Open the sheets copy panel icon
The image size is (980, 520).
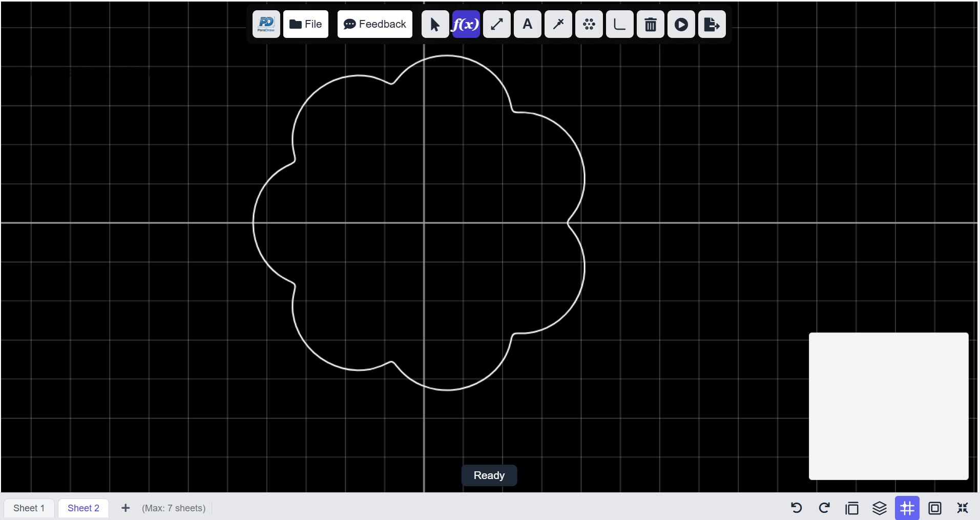[851, 508]
